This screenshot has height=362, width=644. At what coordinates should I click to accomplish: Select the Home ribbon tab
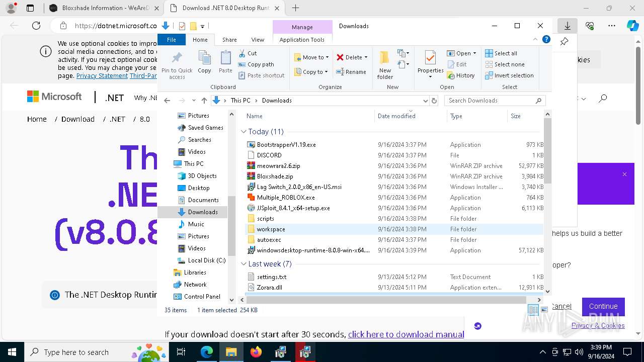200,40
